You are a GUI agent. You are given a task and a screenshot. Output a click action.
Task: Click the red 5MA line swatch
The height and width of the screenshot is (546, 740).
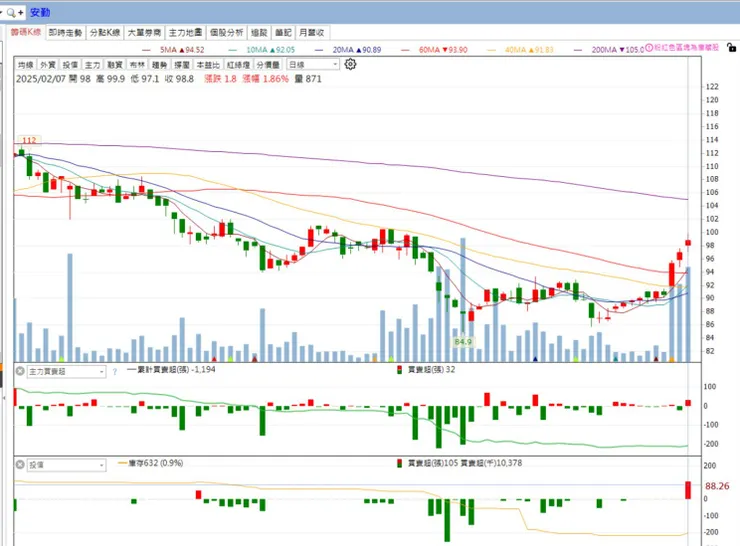[146, 50]
